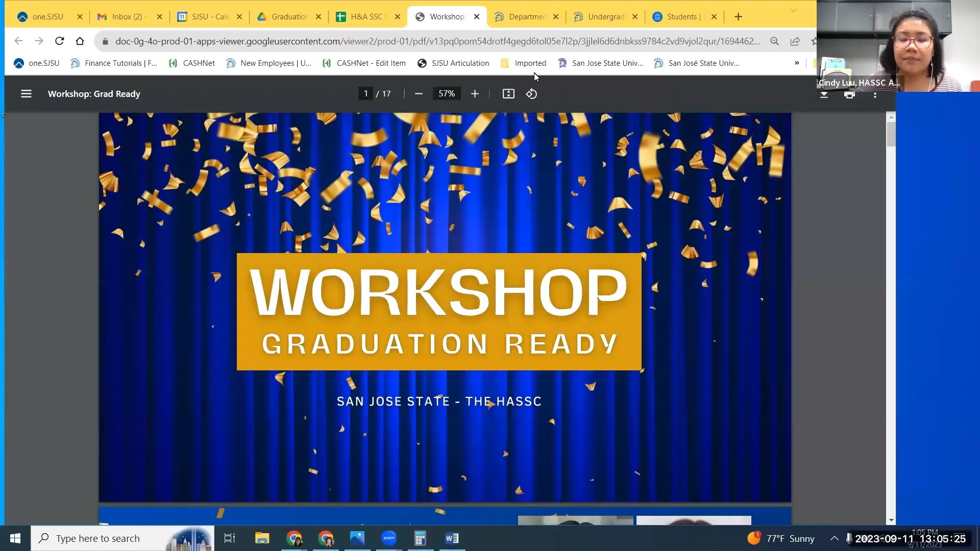Go to the browser home page
The image size is (980, 551).
(80, 41)
